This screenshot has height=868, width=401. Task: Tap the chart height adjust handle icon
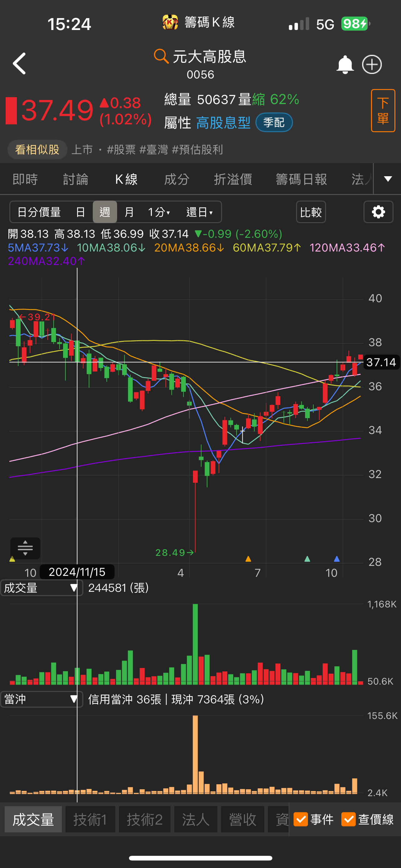point(25,548)
